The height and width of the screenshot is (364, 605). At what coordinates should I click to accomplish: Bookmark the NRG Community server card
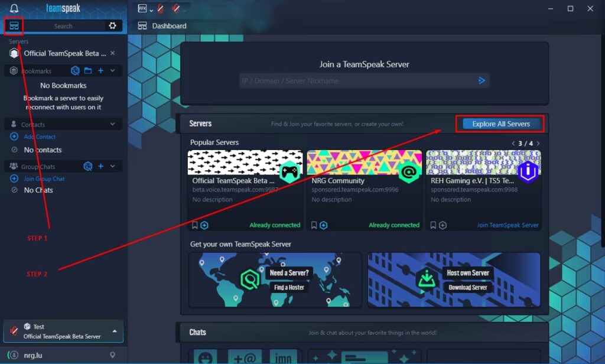(x=314, y=225)
